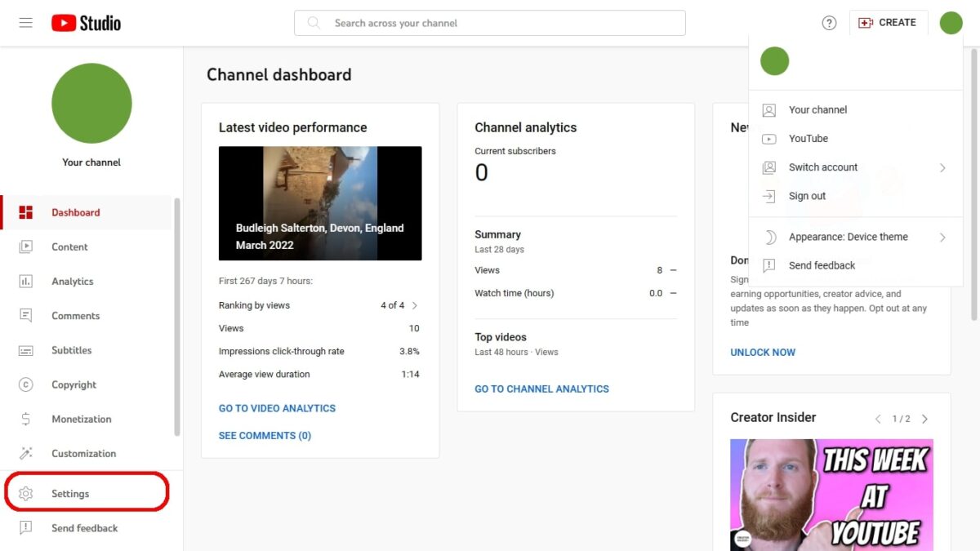980x551 pixels.
Task: Select YouTube in the account menu
Action: pyautogui.click(x=856, y=139)
